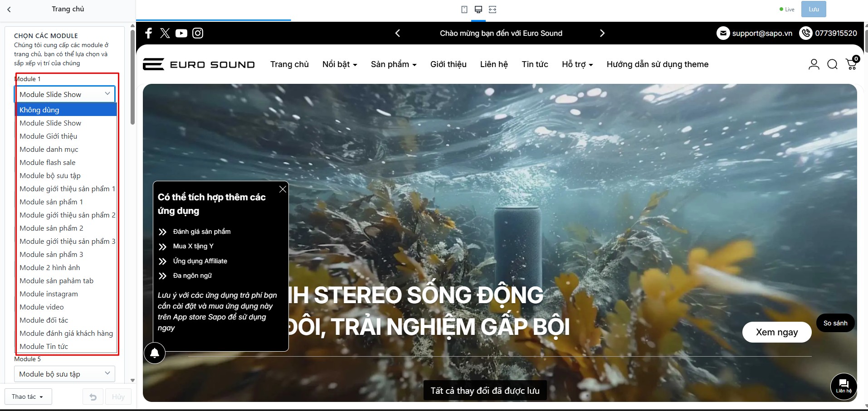Click the Euro Sound logo
Screen dimensions: 868x411
coord(199,64)
